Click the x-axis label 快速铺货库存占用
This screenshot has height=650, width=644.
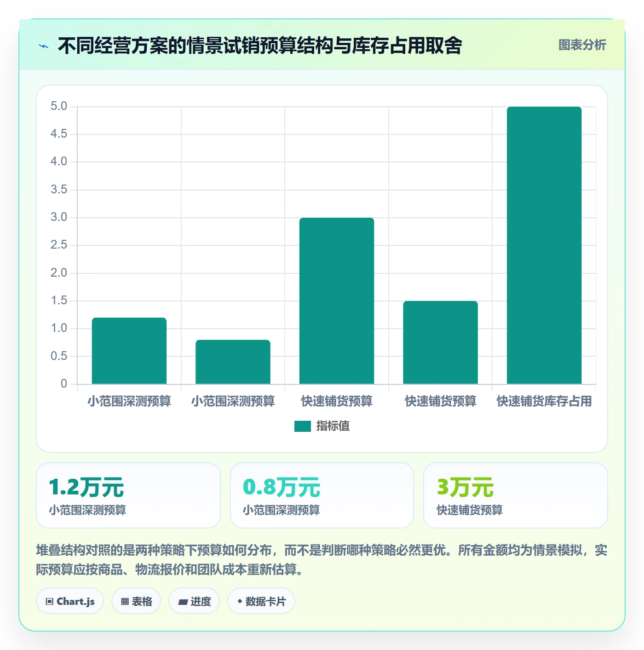point(544,401)
